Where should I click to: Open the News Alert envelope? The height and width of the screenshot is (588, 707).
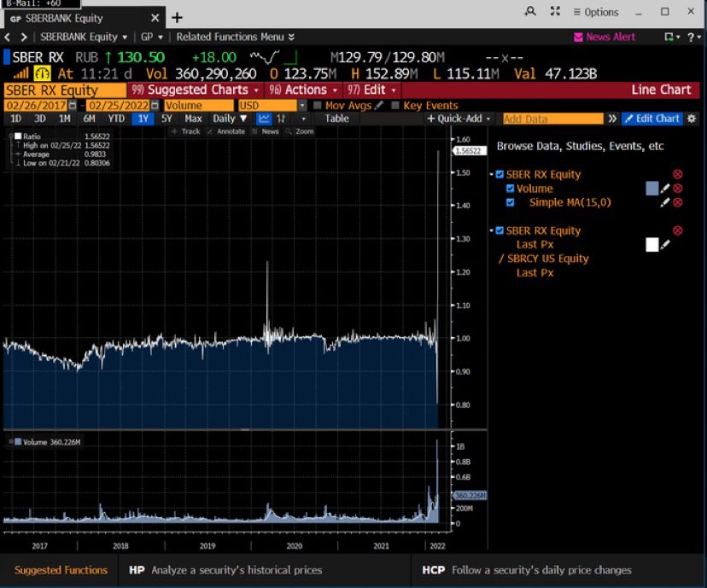(x=578, y=37)
